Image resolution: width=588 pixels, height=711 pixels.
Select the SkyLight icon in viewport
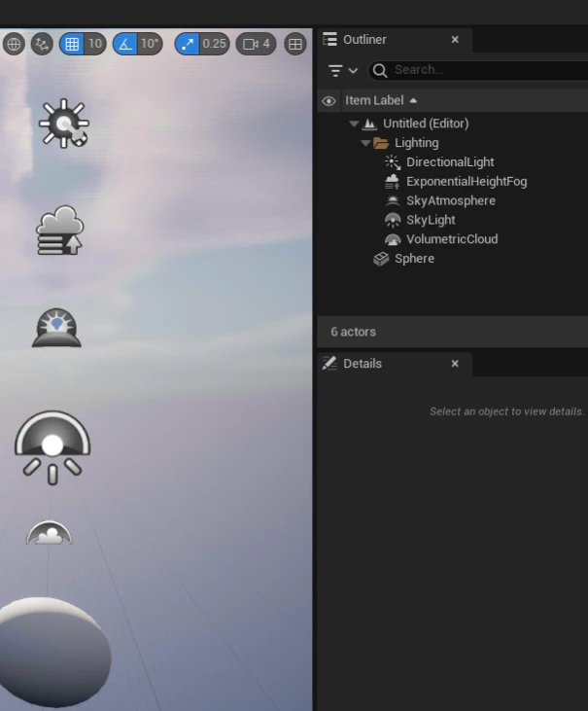click(x=52, y=448)
